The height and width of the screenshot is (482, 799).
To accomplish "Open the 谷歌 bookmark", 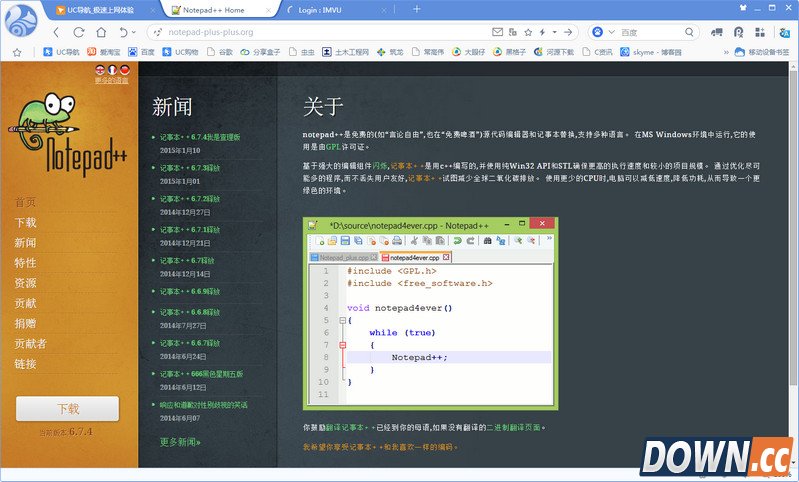I will click(x=220, y=52).
